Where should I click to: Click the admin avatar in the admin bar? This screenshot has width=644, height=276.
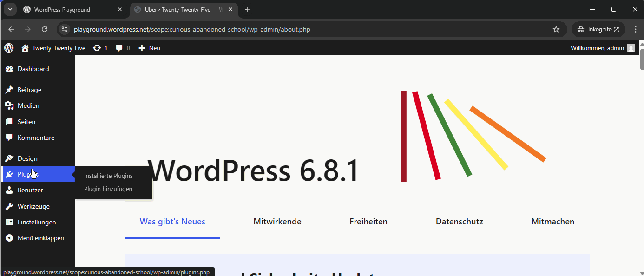tap(631, 48)
